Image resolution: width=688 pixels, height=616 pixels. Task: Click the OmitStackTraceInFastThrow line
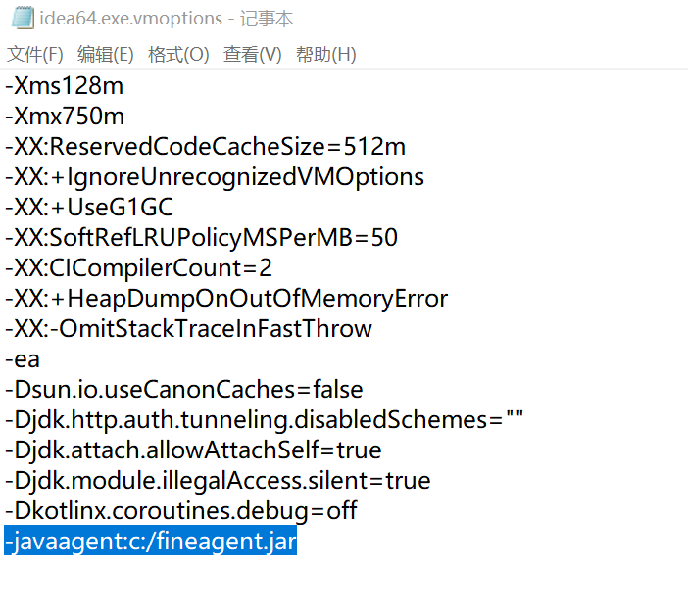point(188,329)
